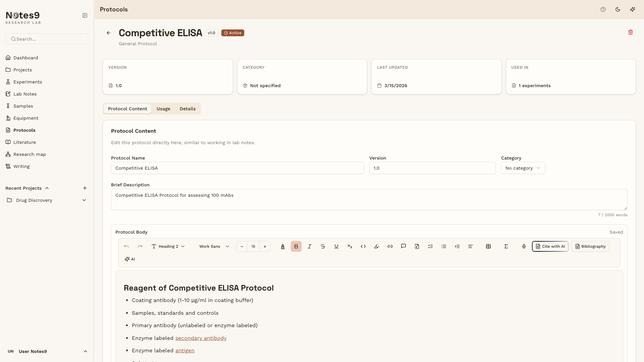The image size is (644, 362).
Task: Open the Work Sans font dropdown
Action: pyautogui.click(x=214, y=246)
